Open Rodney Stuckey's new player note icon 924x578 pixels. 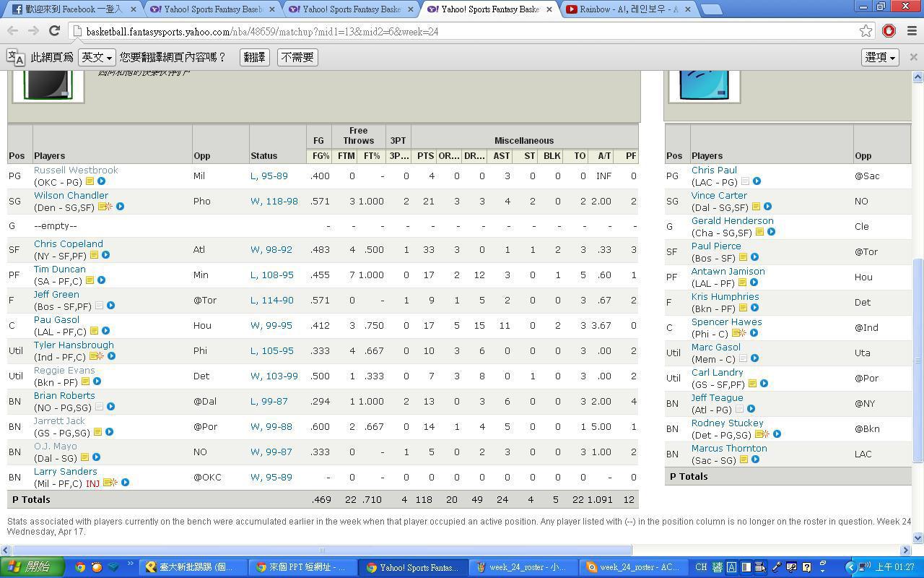point(761,434)
